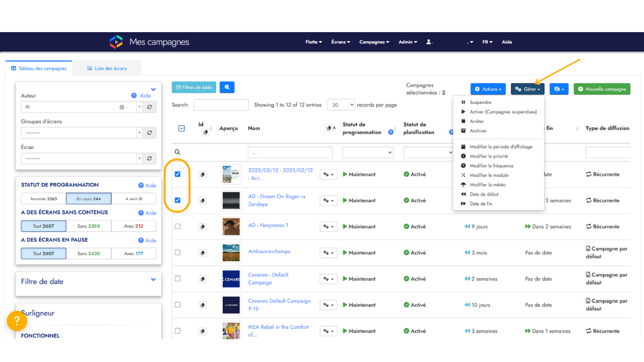Open the Ambiance-champs campaign link
This screenshot has height=362, width=644.
(x=268, y=252)
